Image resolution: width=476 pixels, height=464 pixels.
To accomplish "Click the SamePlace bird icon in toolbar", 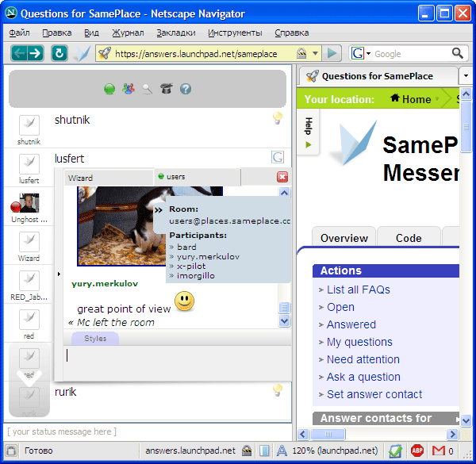I will point(83,53).
